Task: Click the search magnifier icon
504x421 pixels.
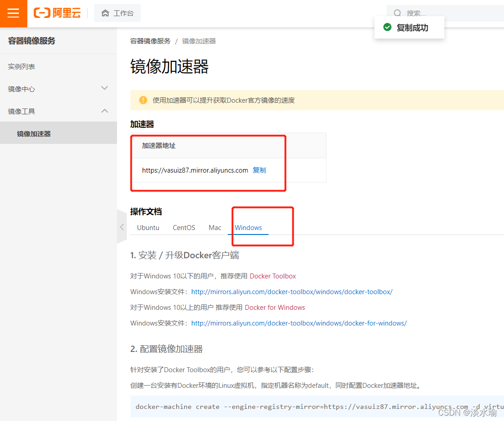Action: pos(397,13)
